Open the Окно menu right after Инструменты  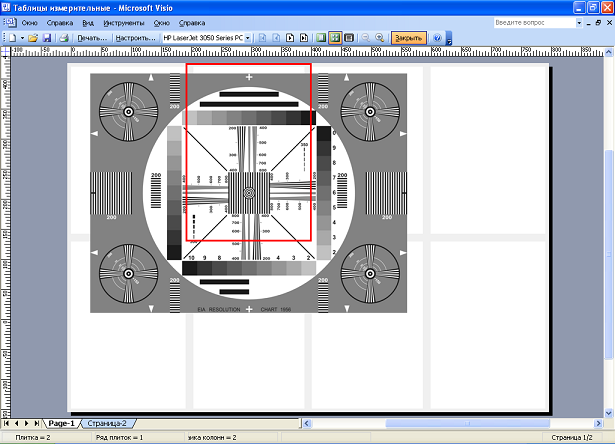click(162, 23)
